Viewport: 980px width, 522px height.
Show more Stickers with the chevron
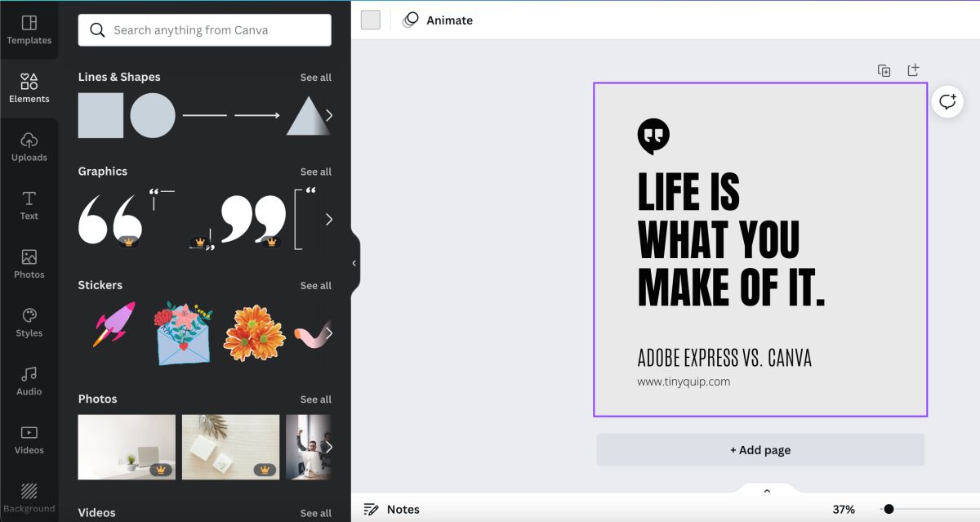pyautogui.click(x=329, y=333)
